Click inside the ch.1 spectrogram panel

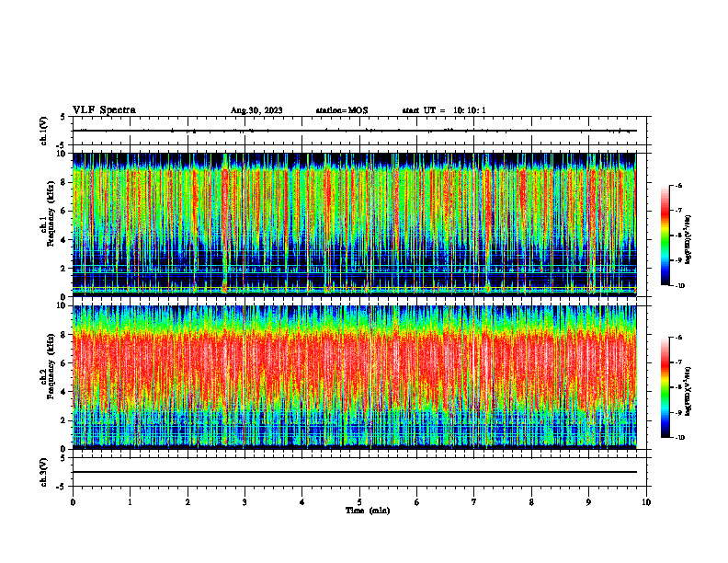pyautogui.click(x=355, y=224)
